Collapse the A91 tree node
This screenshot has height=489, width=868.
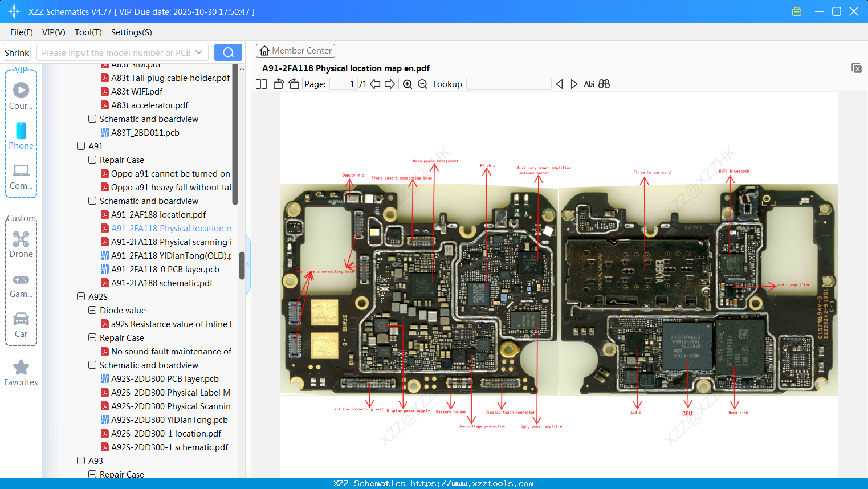click(x=81, y=146)
